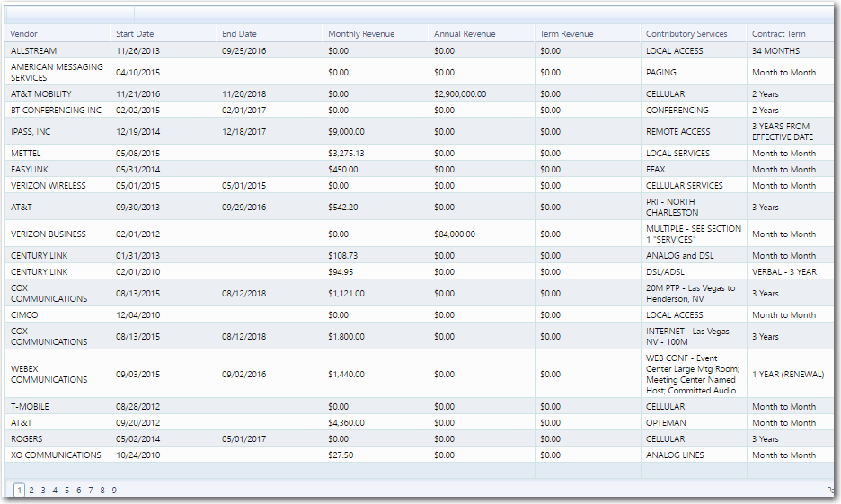Select the XO COMMUNICATIONS vendor cell
Image resolution: width=841 pixels, height=504 pixels.
point(58,455)
